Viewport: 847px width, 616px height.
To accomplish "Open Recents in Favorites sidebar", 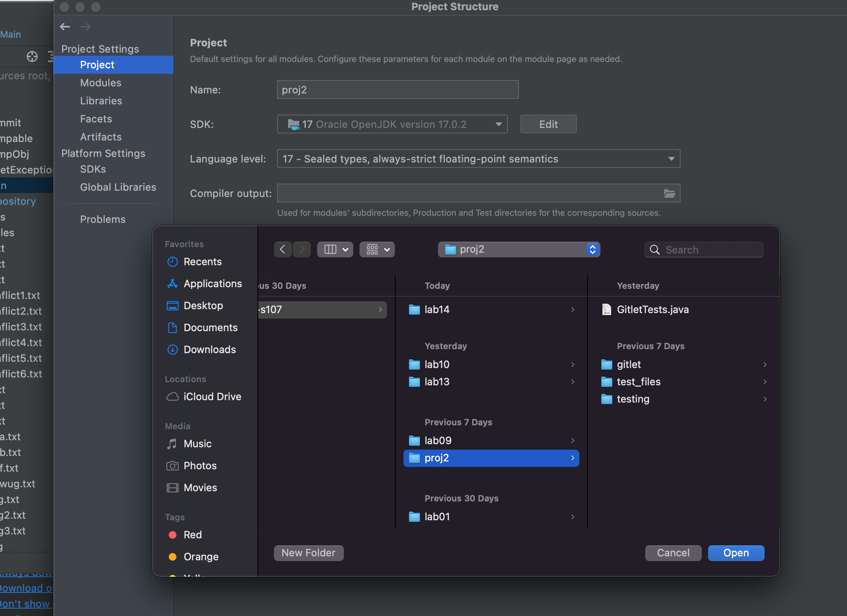I will (x=203, y=262).
